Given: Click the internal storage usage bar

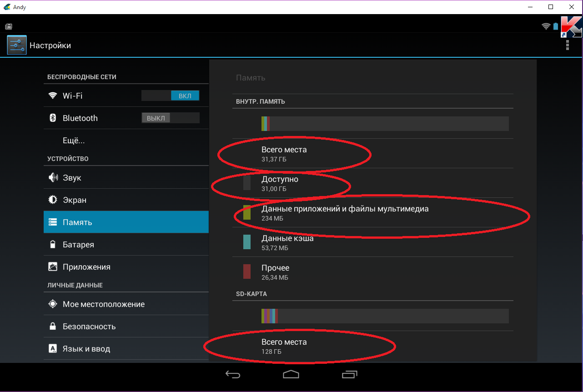Looking at the screenshot, I should (x=385, y=124).
